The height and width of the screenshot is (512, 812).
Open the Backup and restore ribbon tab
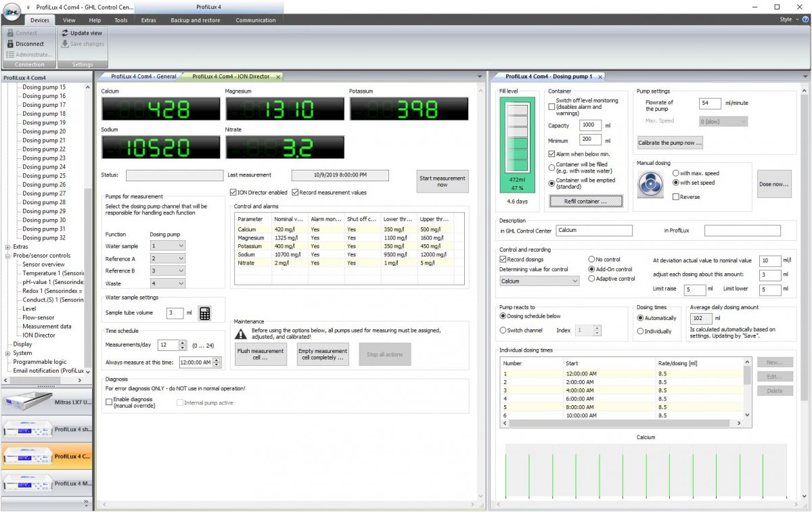click(195, 20)
